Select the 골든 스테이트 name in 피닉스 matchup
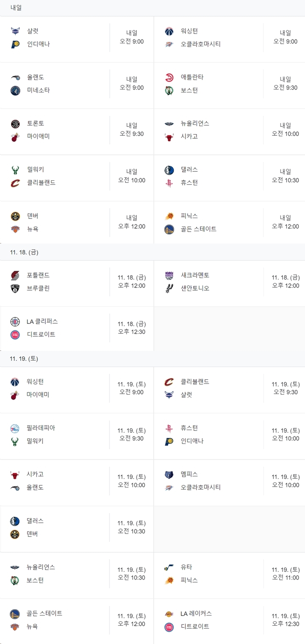Screen dimensions: 305x644 199,229
